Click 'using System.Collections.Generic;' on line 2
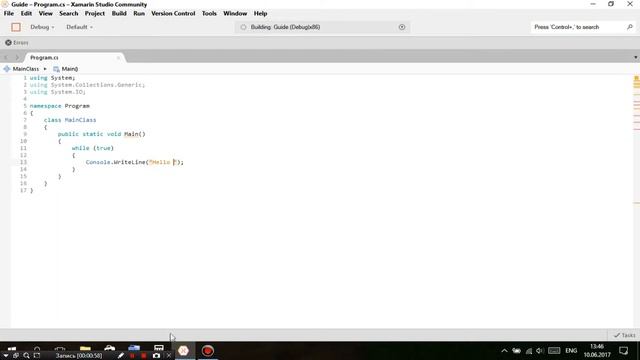 [87, 85]
